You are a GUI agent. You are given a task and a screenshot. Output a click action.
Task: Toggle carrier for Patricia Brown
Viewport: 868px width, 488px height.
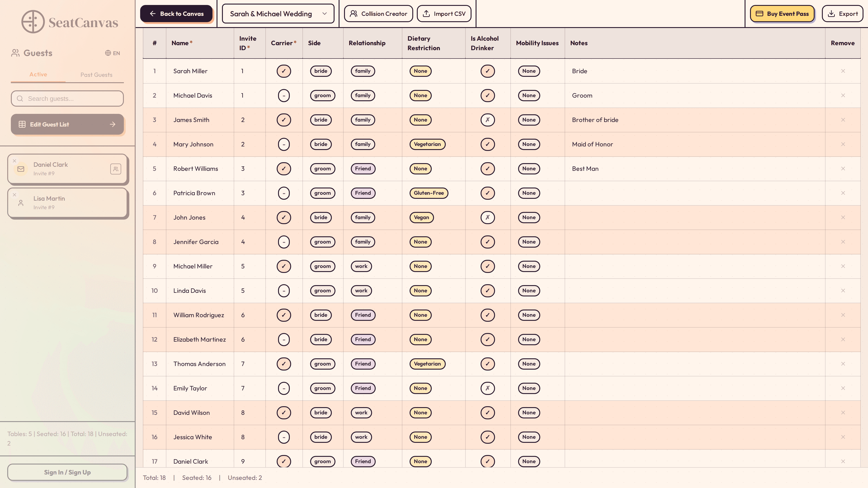click(x=284, y=193)
